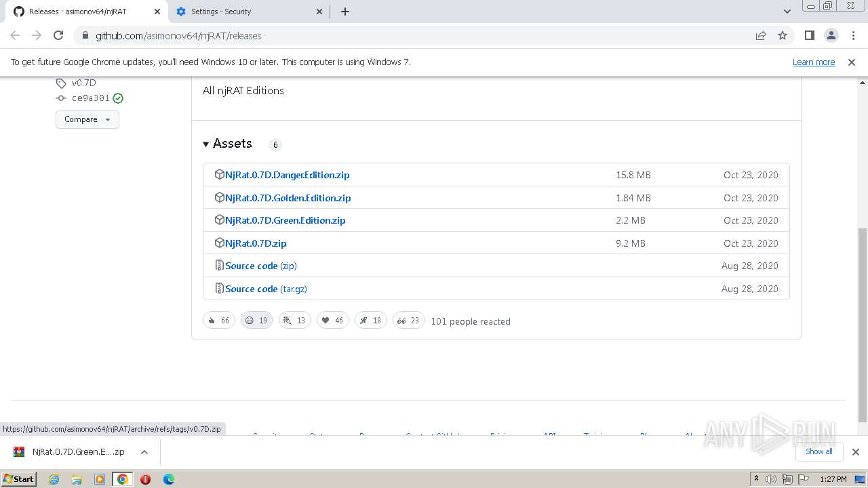
Task: Toggle the smiley reaction 19
Action: pos(257,321)
